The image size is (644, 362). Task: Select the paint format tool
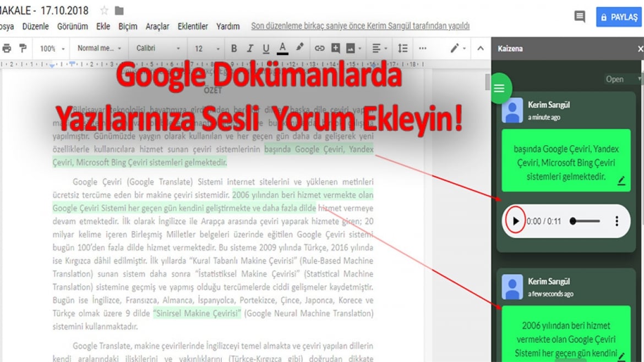click(23, 48)
